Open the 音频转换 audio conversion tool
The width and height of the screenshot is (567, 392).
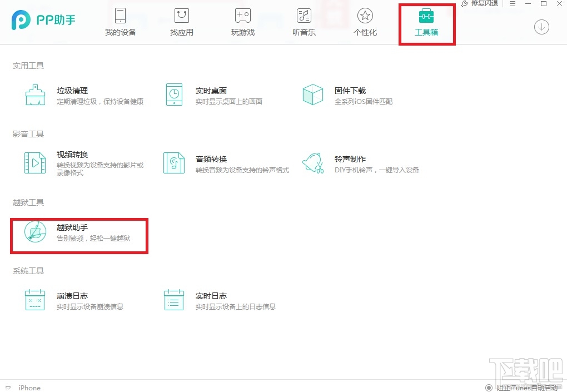coord(174,163)
